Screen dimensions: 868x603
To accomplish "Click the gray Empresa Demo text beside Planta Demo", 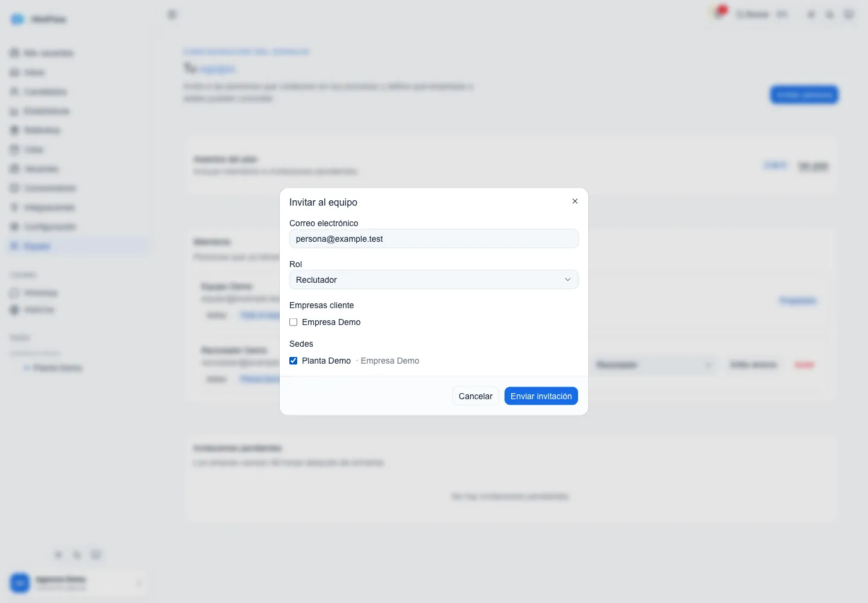I will point(390,361).
